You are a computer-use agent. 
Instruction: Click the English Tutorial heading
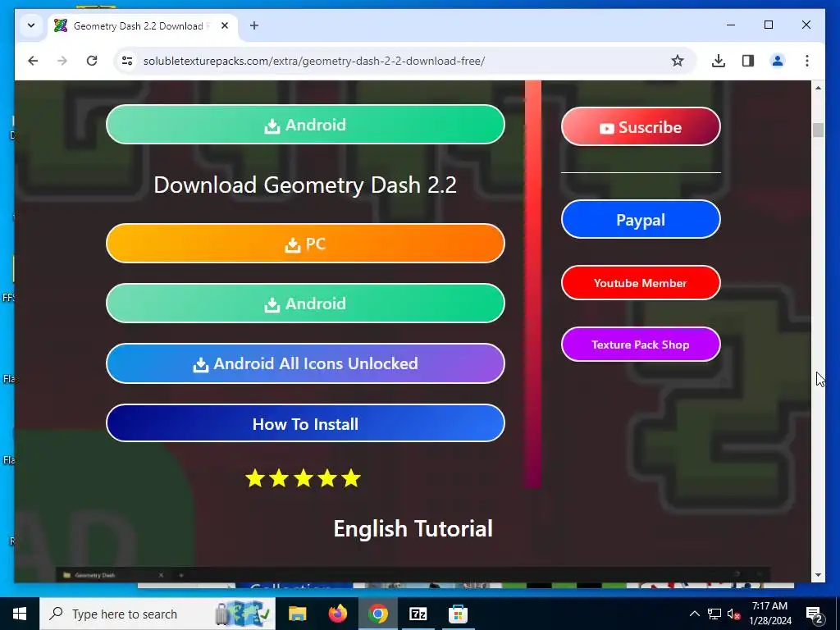point(413,529)
